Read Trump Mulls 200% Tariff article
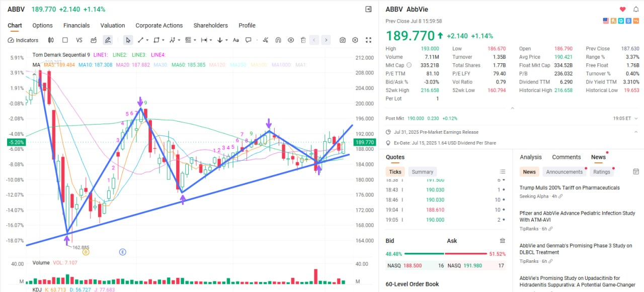The height and width of the screenshot is (292, 644). tap(570, 188)
